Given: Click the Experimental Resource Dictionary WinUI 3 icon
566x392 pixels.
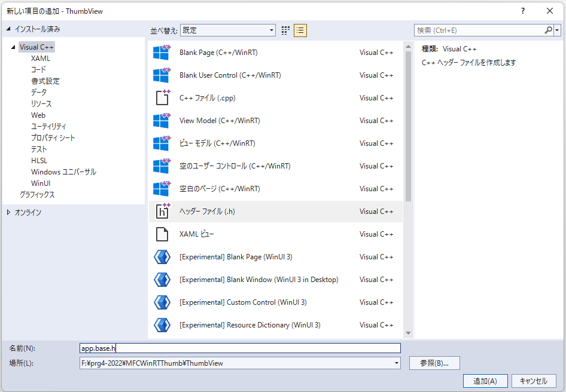Looking at the screenshot, I should click(x=162, y=325).
